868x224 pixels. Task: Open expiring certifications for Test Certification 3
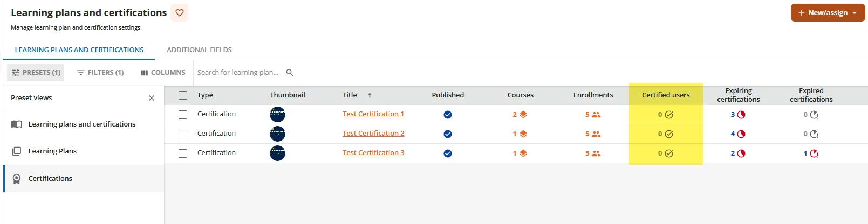pyautogui.click(x=738, y=153)
